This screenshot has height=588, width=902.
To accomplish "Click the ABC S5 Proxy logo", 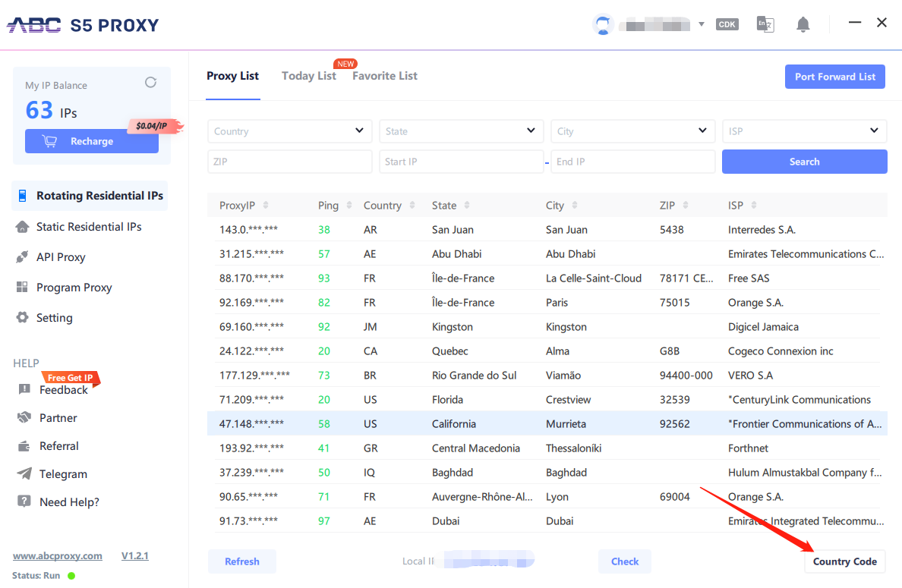I will click(82, 25).
